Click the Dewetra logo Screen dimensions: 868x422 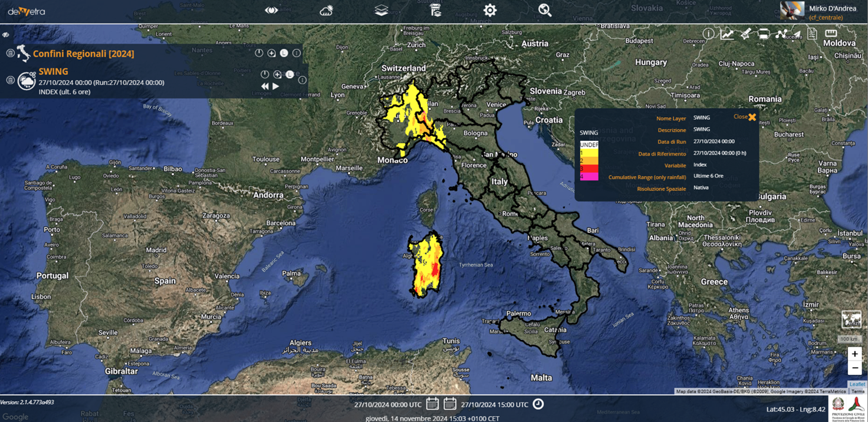point(27,11)
